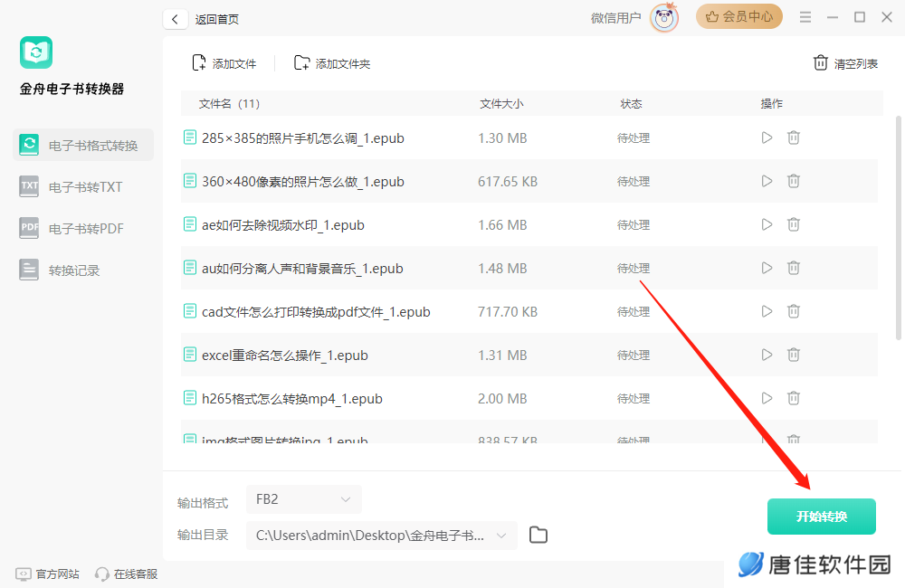Click the 状态 column header
Viewport: 905px width, 588px height.
[x=631, y=104]
